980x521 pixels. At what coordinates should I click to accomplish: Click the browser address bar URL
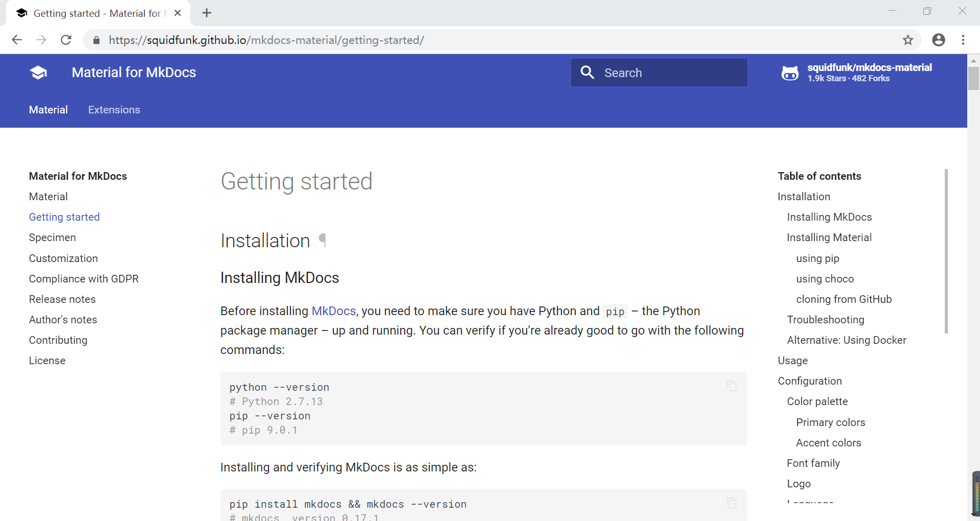tap(266, 40)
